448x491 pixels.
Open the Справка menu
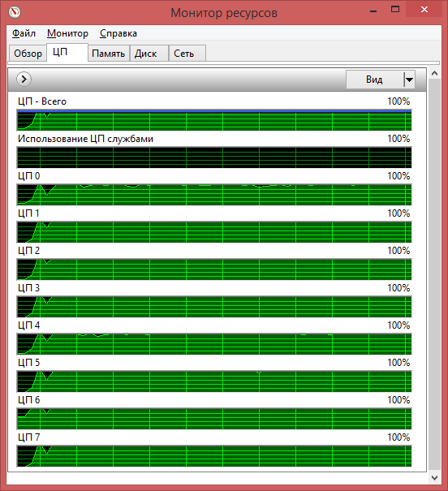pyautogui.click(x=118, y=33)
